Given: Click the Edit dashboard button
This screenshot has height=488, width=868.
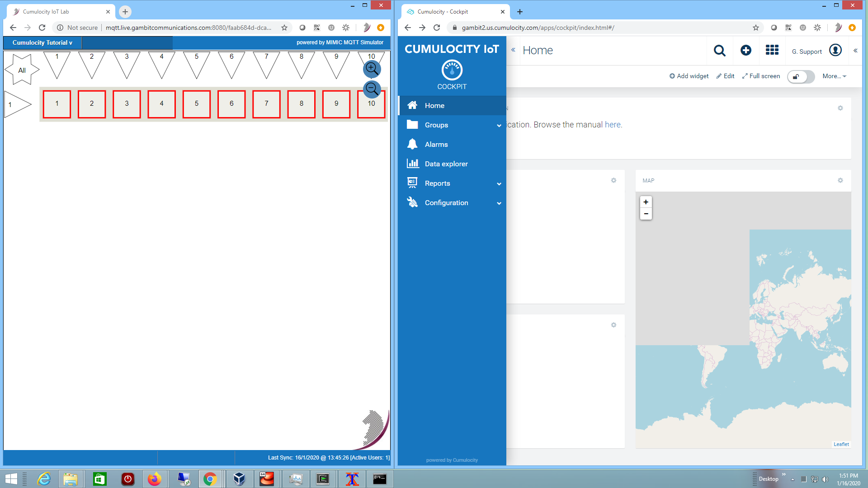Looking at the screenshot, I should coord(725,76).
